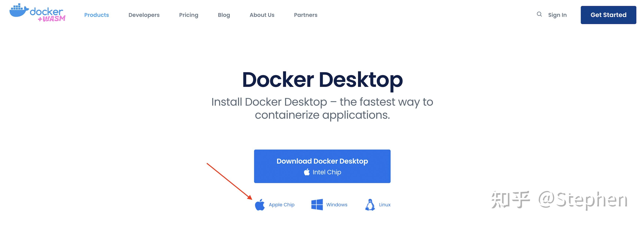This screenshot has height=228, width=644.
Task: Open the Blog section
Action: (x=224, y=15)
